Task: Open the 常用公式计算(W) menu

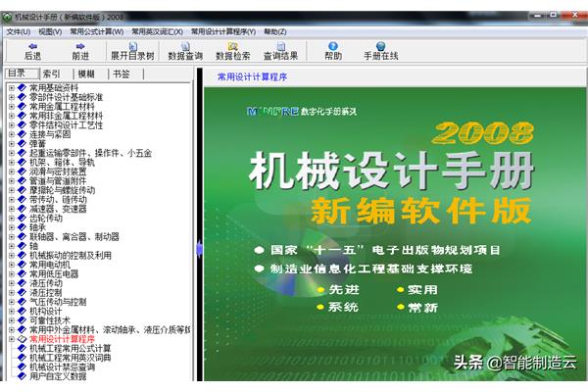Action: [x=97, y=32]
